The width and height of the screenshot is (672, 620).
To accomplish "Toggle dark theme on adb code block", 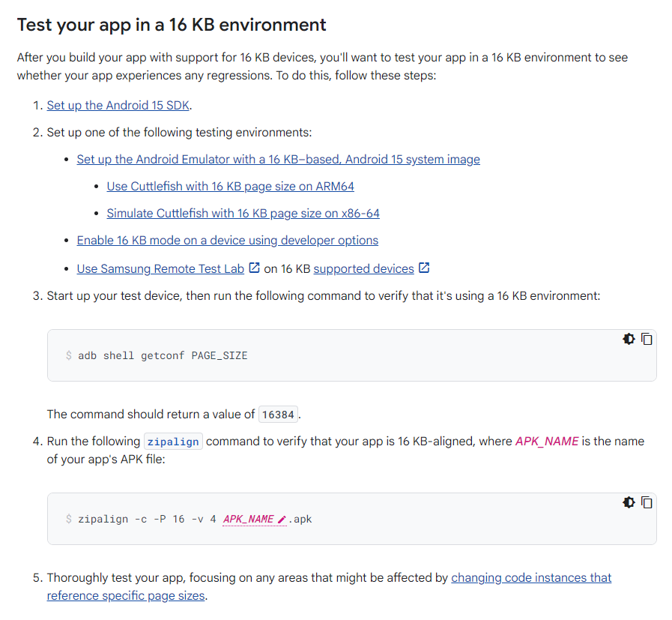I will click(629, 339).
